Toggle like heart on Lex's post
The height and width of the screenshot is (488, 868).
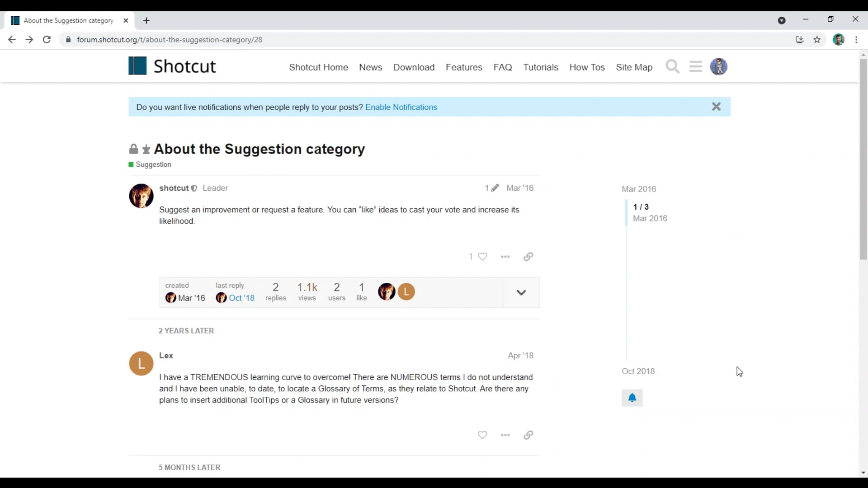(482, 435)
